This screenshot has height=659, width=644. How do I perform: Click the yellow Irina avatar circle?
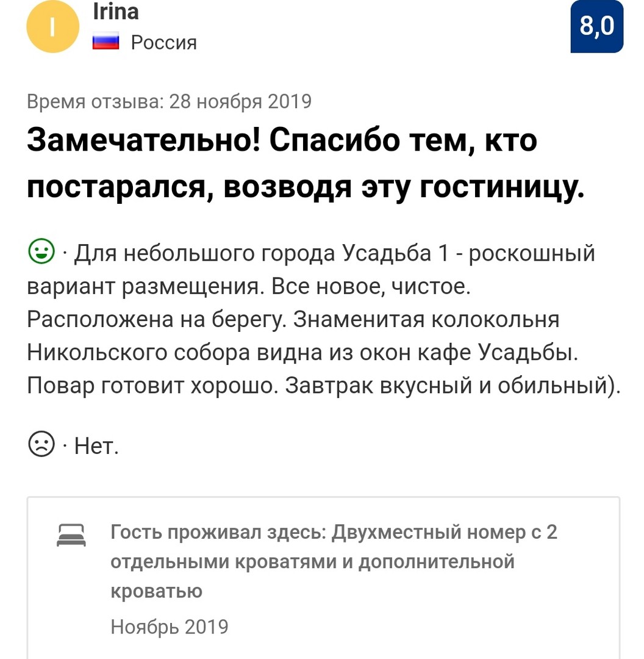[52, 26]
